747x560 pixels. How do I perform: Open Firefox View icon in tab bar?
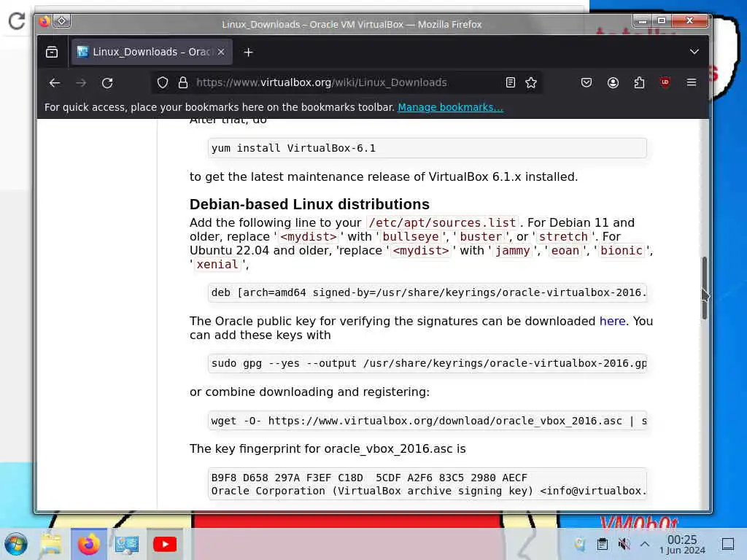[52, 52]
